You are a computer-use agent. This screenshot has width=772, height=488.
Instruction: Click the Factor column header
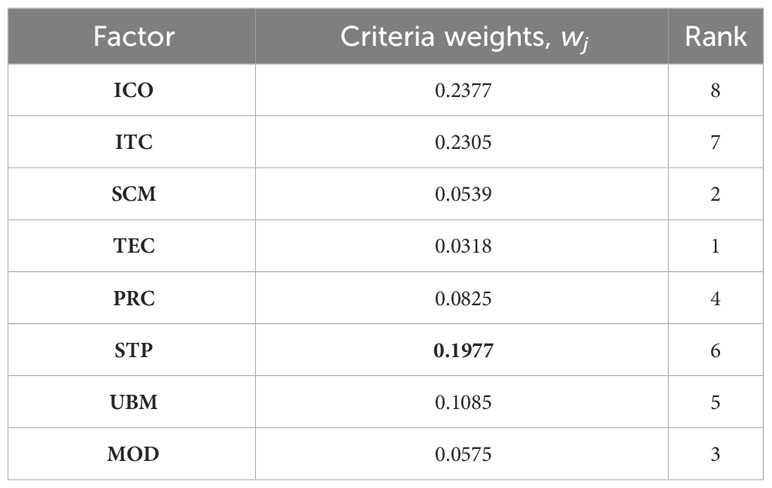point(134,37)
